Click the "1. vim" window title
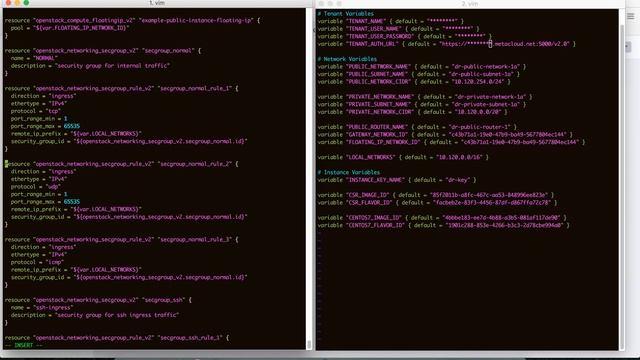The image size is (640, 360). (157, 3)
